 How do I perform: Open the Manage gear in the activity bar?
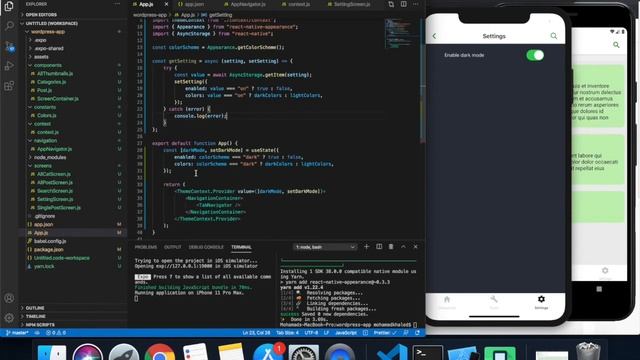pos(9,318)
